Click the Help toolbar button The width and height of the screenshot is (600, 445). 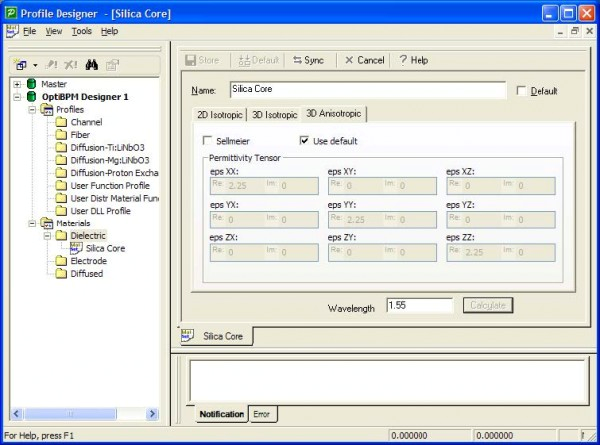coord(413,60)
